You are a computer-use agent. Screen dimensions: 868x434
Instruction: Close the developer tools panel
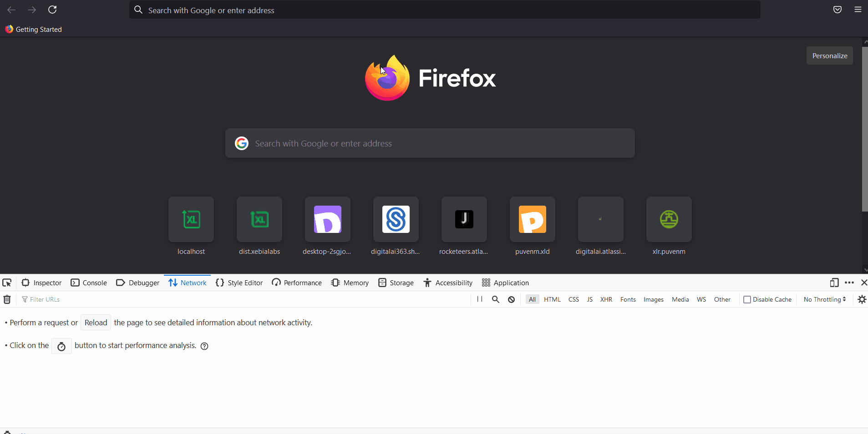tap(863, 283)
